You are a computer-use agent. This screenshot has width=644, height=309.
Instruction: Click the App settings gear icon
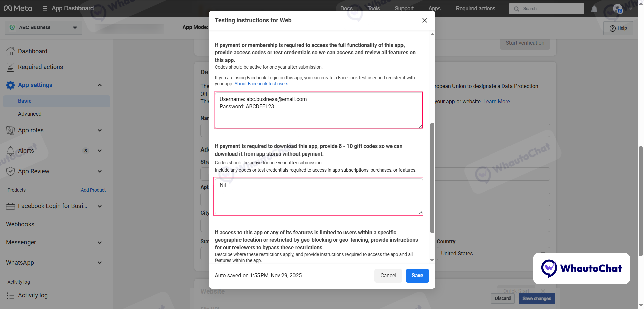11,85
